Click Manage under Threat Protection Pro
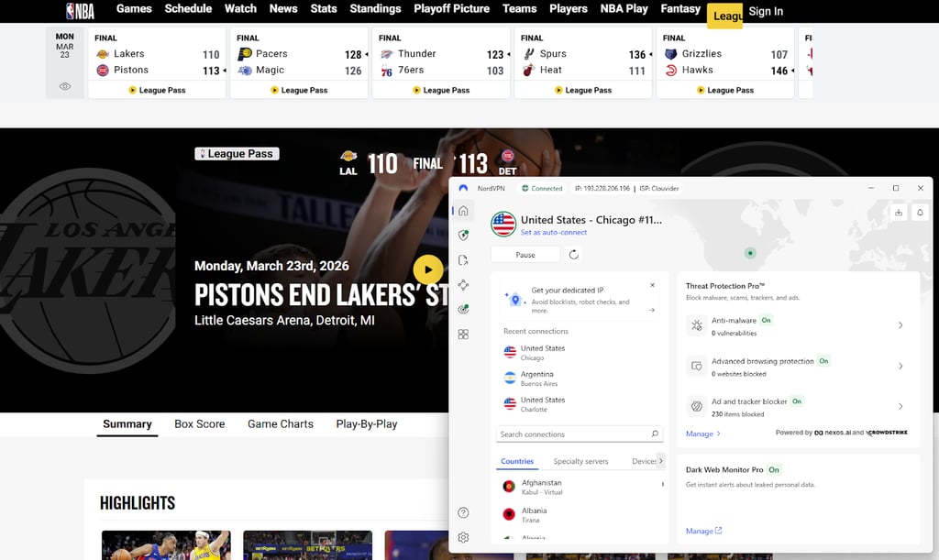This screenshot has width=939, height=560. tap(703, 434)
